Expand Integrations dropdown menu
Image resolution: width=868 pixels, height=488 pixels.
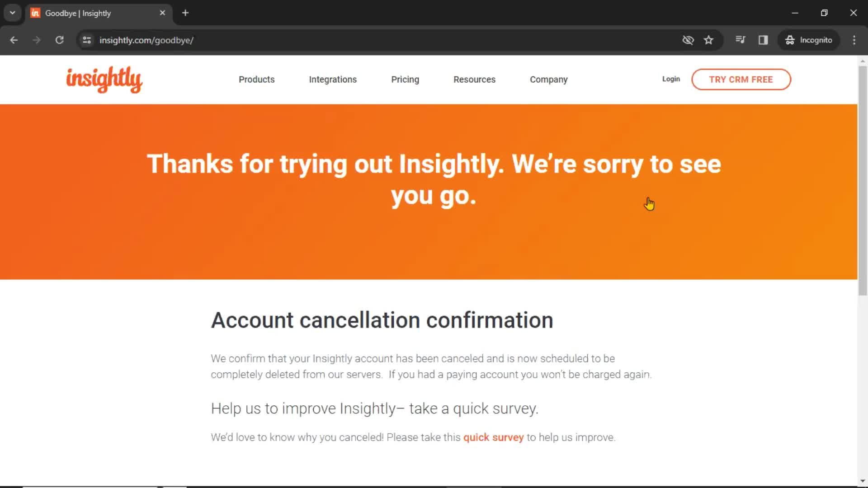[x=333, y=79]
